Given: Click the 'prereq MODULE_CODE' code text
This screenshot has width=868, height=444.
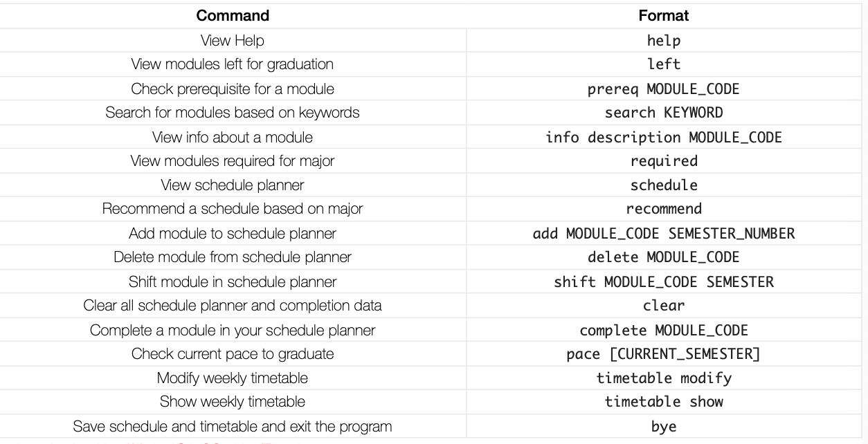Looking at the screenshot, I should pos(664,89).
